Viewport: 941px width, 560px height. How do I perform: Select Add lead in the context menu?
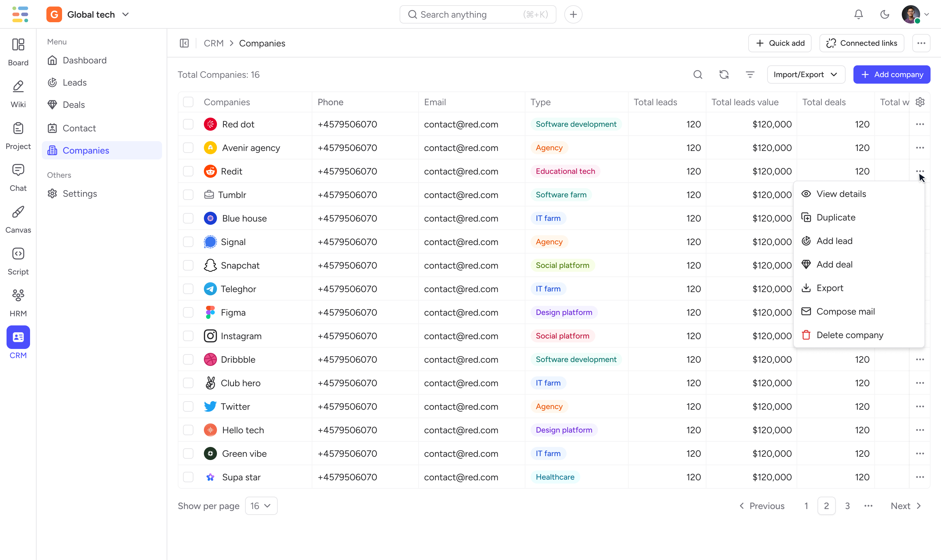[834, 241]
